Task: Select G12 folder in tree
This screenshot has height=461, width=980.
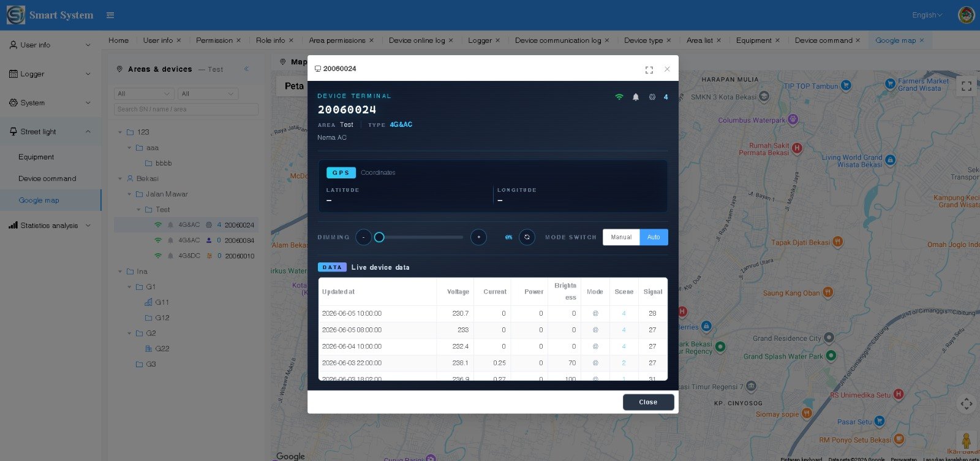Action: point(162,318)
